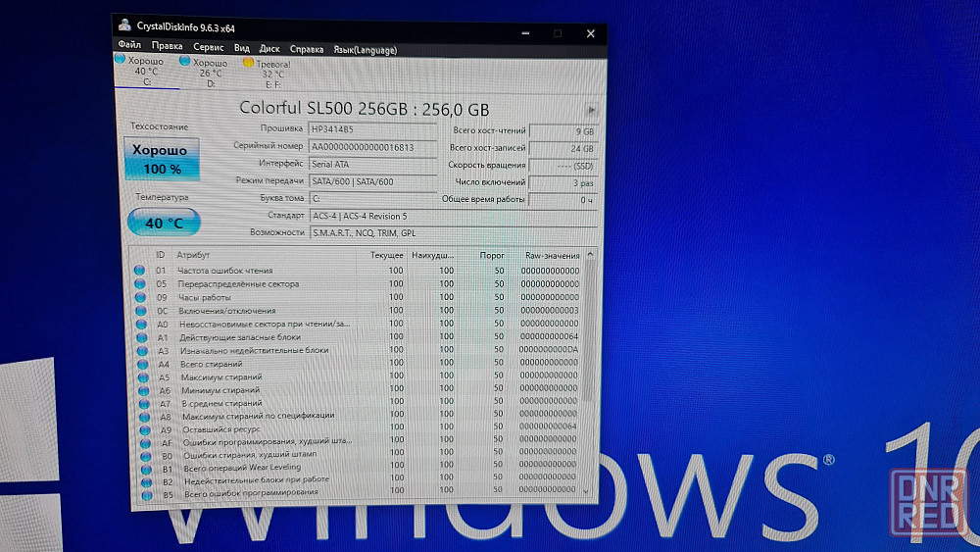980x552 pixels.
Task: Click the attribute list scroll up arrow
Action: [589, 255]
